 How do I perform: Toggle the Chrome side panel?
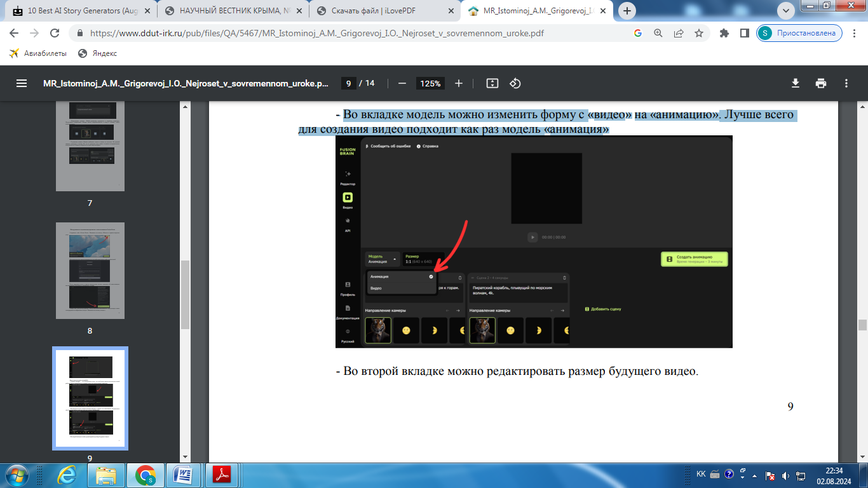coord(744,33)
